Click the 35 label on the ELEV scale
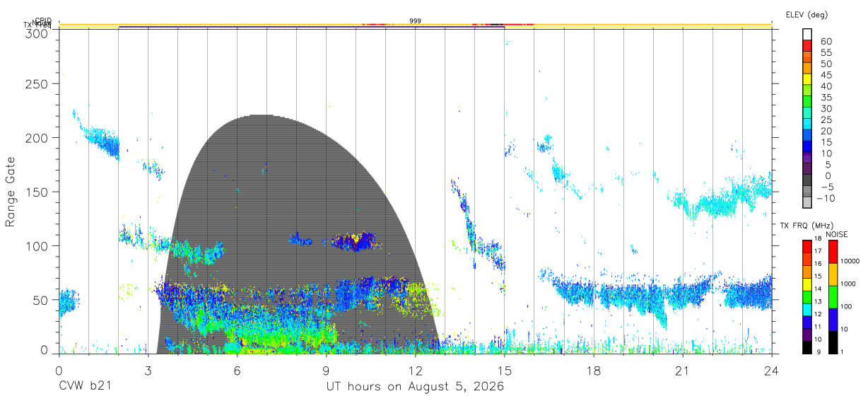This screenshot has height=401, width=868. tap(825, 98)
